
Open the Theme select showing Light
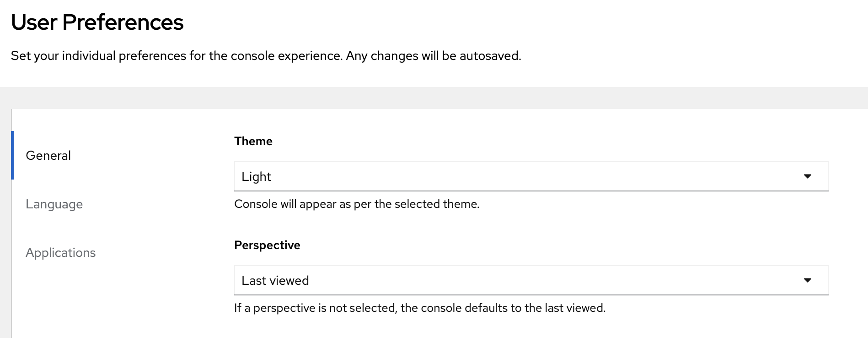point(531,176)
